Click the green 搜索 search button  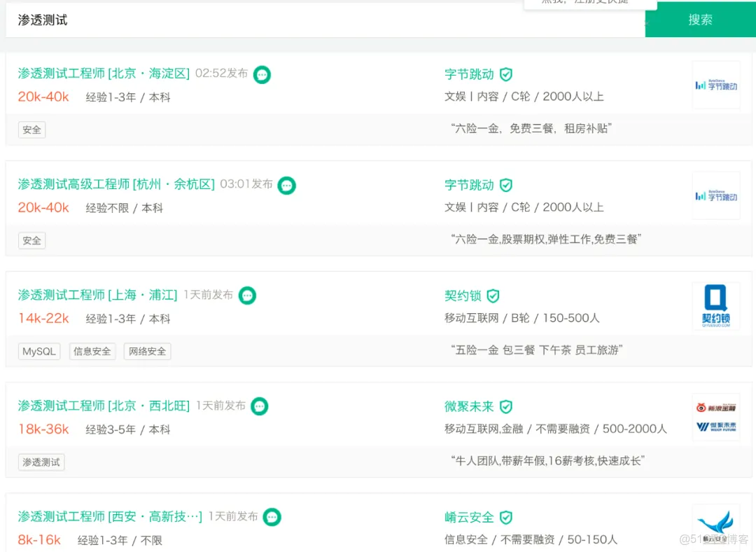tap(700, 20)
